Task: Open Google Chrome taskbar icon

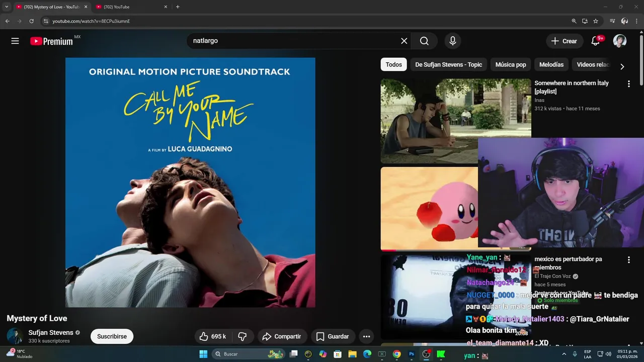Action: [397, 354]
